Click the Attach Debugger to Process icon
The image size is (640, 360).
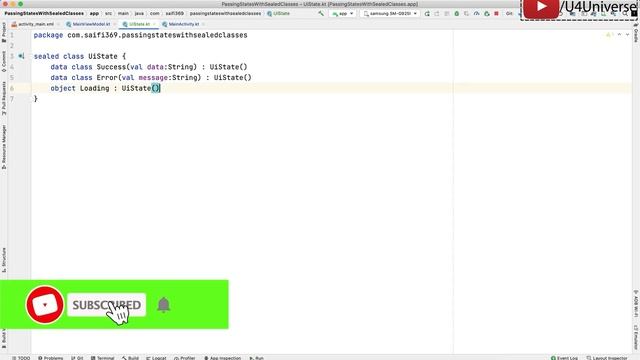[487, 13]
